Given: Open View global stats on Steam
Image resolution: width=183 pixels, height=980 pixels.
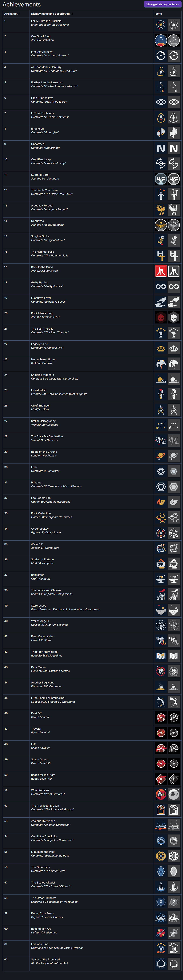Looking at the screenshot, I should coord(162,5).
